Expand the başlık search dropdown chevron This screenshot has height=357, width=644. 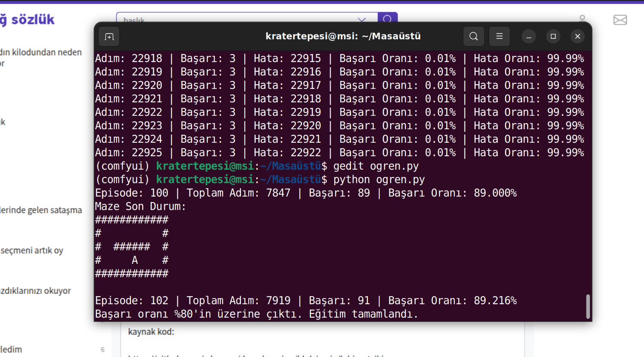(362, 19)
